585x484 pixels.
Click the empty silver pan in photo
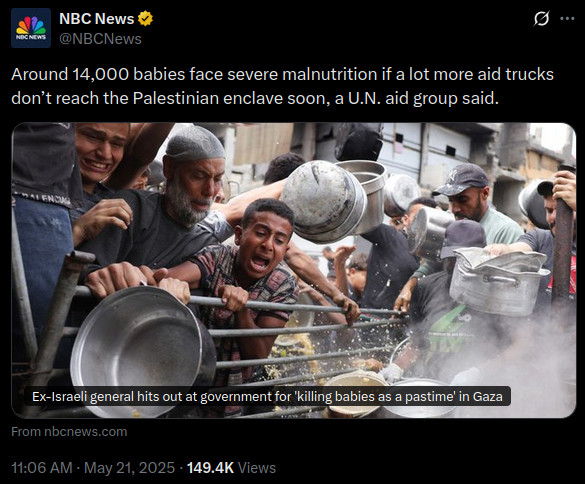[140, 347]
